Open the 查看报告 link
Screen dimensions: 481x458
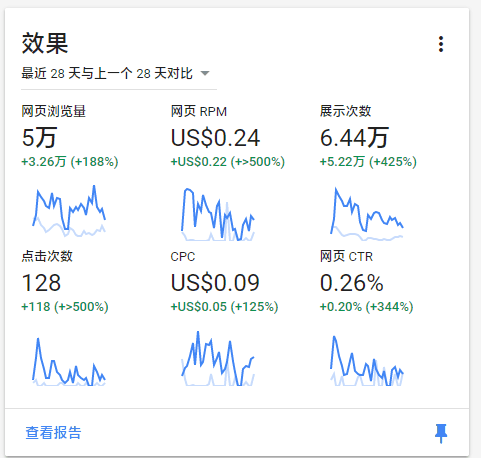pyautogui.click(x=53, y=433)
